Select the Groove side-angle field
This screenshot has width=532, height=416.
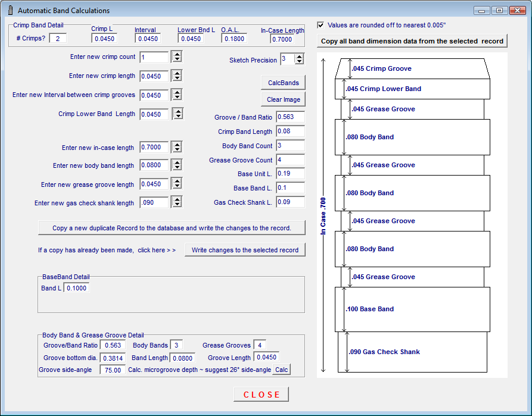(x=113, y=370)
